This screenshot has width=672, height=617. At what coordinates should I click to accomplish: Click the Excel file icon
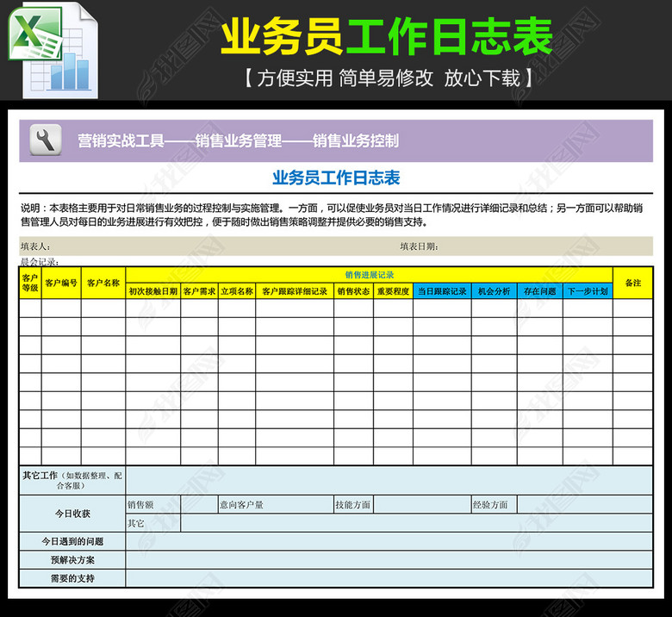pyautogui.click(x=53, y=50)
